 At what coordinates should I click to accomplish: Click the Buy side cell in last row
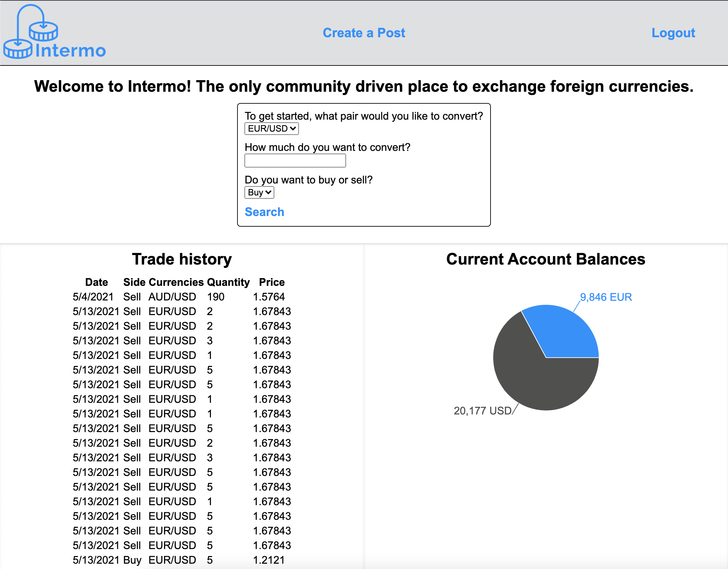point(132,560)
